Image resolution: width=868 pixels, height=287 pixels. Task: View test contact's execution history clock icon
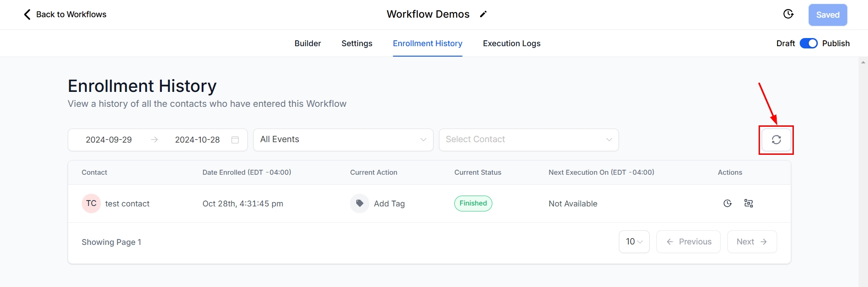click(727, 203)
